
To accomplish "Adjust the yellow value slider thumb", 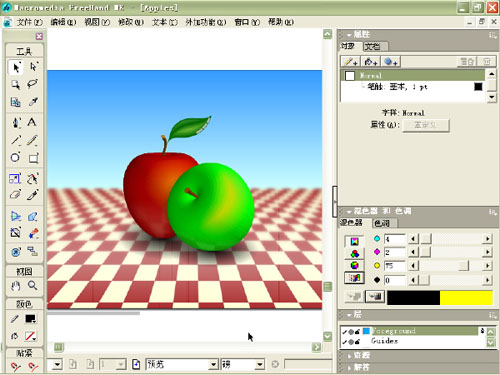I will (x=463, y=266).
